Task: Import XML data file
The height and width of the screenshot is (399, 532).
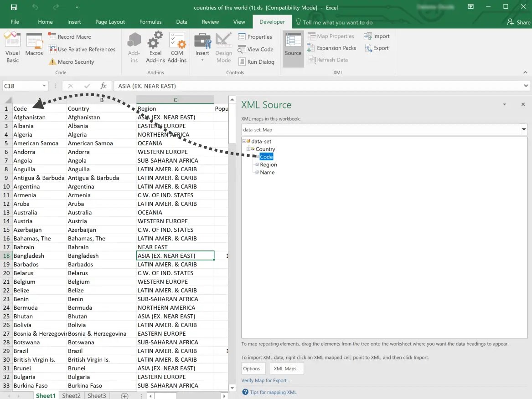Action: click(377, 36)
